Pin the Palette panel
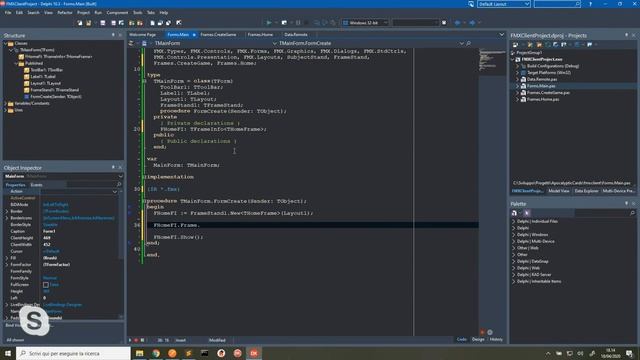This screenshot has width=640, height=360. point(627,203)
